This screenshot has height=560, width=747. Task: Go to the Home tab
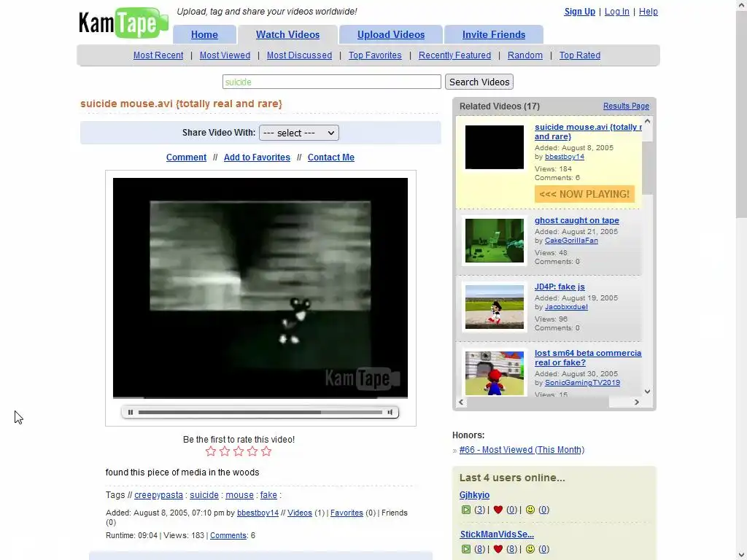[204, 35]
